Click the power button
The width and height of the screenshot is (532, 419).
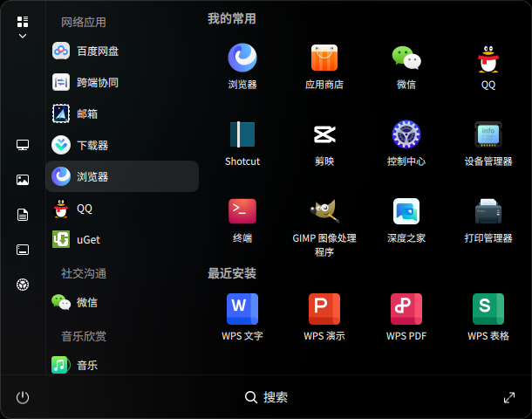(23, 397)
